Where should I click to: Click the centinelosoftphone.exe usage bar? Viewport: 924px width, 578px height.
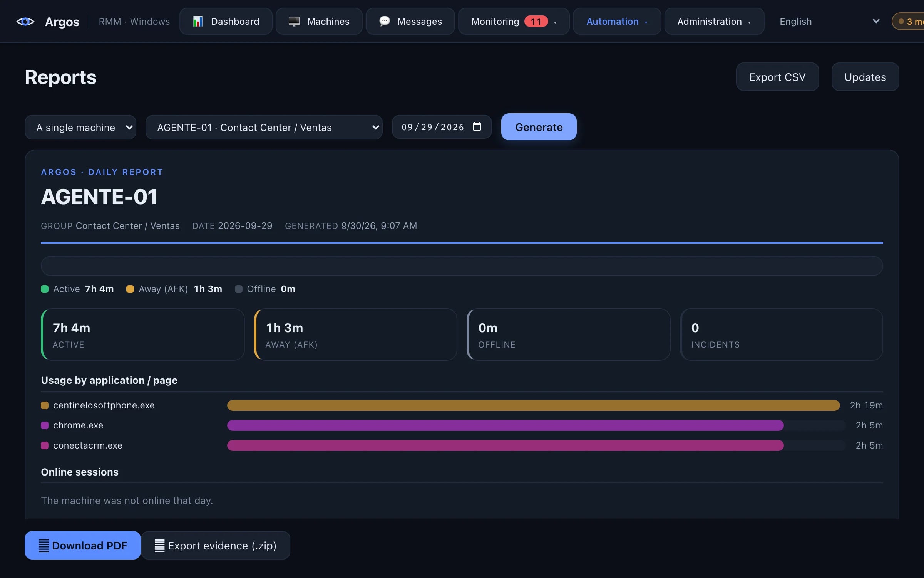[533, 405]
